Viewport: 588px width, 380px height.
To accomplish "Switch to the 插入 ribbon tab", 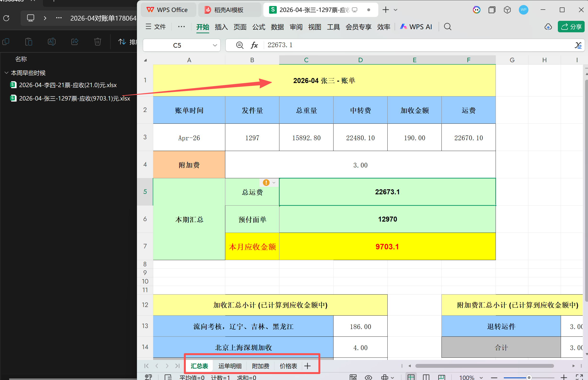I will pyautogui.click(x=221, y=27).
